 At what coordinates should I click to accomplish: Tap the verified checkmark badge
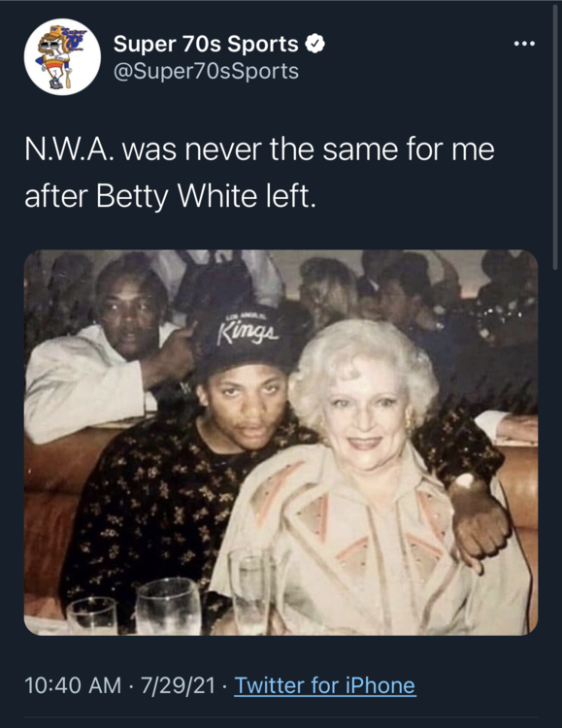pyautogui.click(x=314, y=44)
